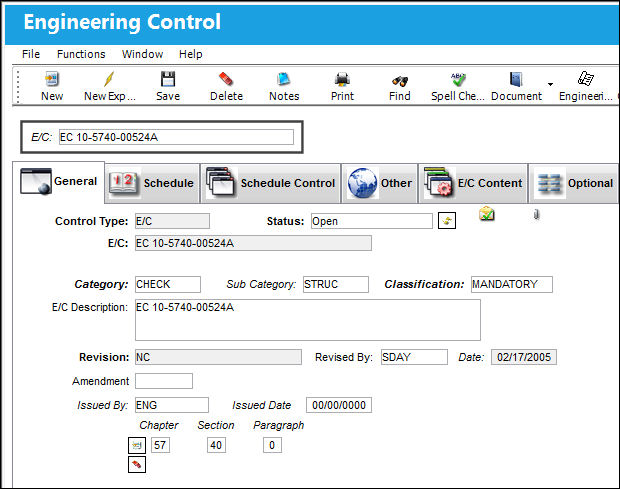Screen dimensions: 620x489
Task: Click the chapter lookup icon beside 57
Action: coord(137,445)
